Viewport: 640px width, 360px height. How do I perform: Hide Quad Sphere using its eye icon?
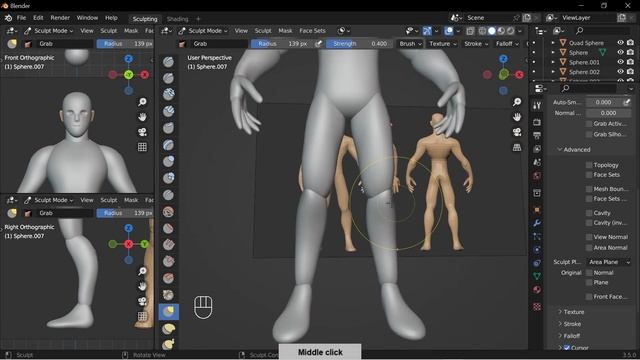[x=620, y=42]
